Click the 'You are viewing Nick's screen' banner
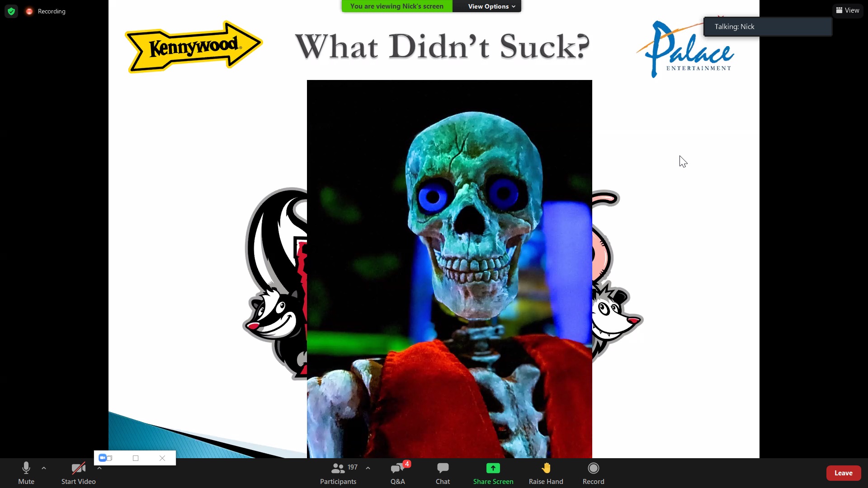The height and width of the screenshot is (488, 868). click(396, 6)
